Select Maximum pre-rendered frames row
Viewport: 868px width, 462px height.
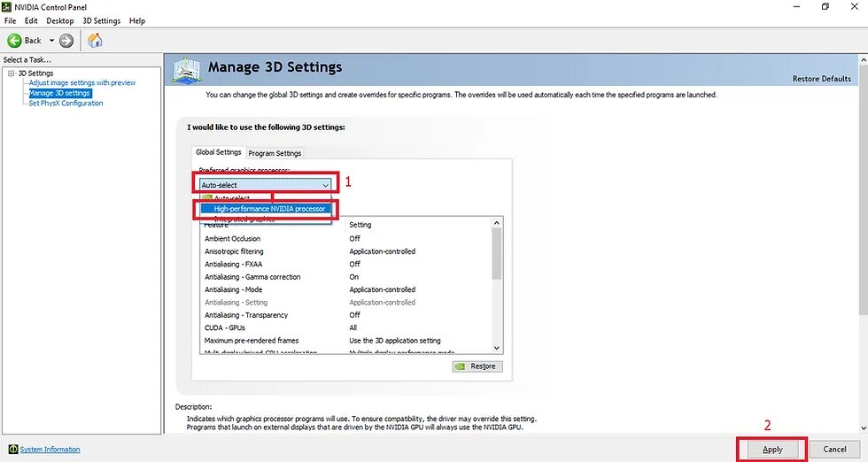click(345, 340)
